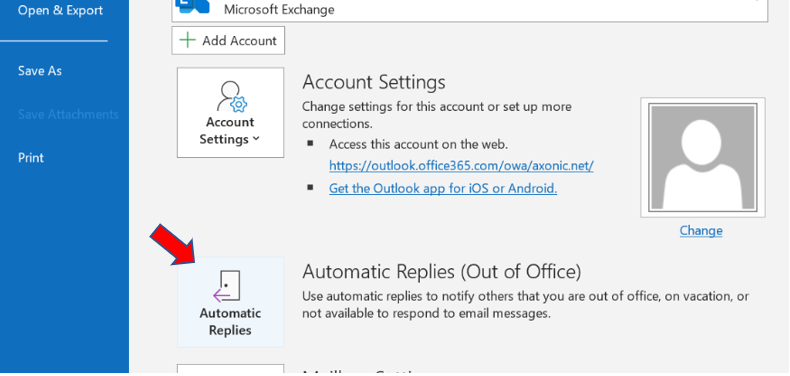
Task: Click the green plus icon for adding account
Action: pos(187,41)
